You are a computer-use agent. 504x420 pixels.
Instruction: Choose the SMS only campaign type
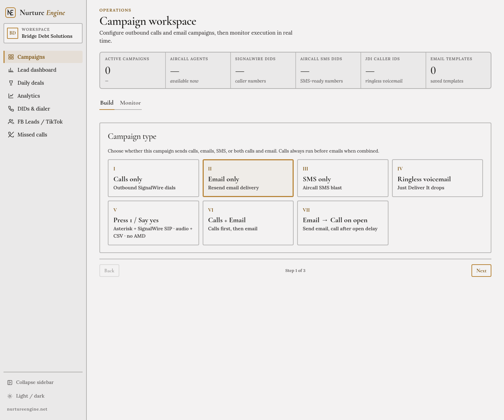pyautogui.click(x=343, y=178)
